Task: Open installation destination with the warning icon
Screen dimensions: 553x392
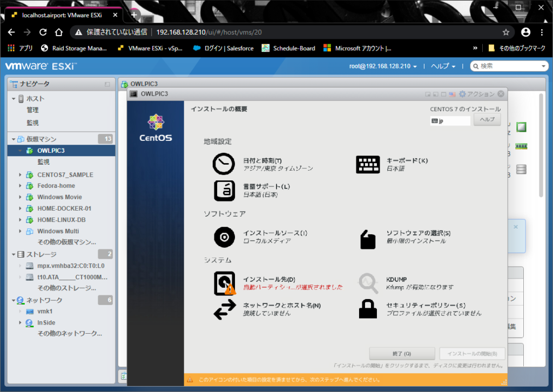Action: pyautogui.click(x=225, y=283)
